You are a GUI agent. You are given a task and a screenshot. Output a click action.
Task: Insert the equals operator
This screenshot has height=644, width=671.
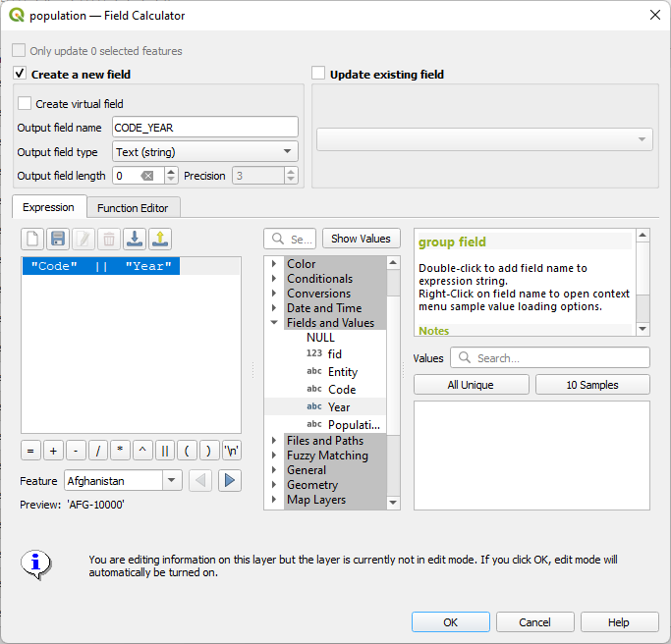pyautogui.click(x=30, y=451)
